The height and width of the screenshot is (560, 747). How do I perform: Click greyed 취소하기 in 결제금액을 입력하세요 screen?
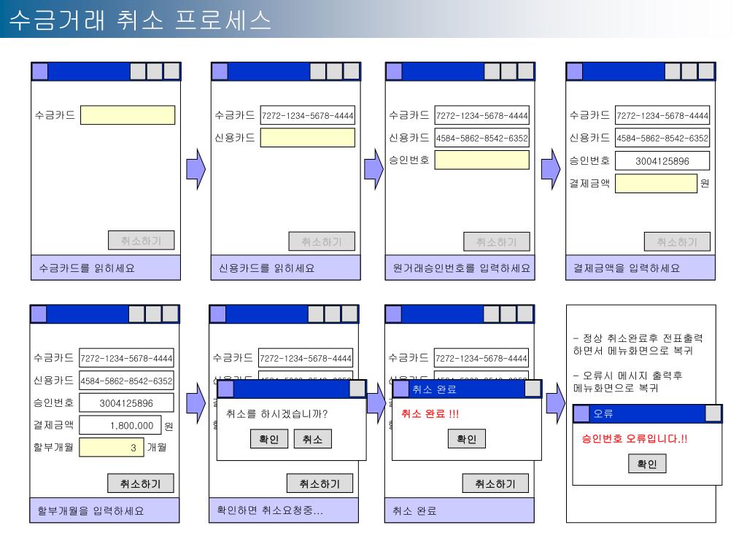677,242
